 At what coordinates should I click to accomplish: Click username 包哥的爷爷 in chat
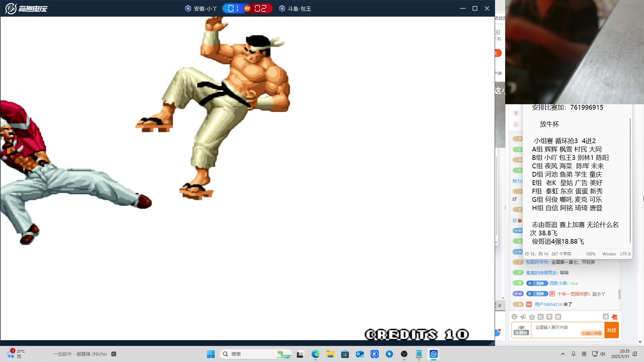(538, 262)
